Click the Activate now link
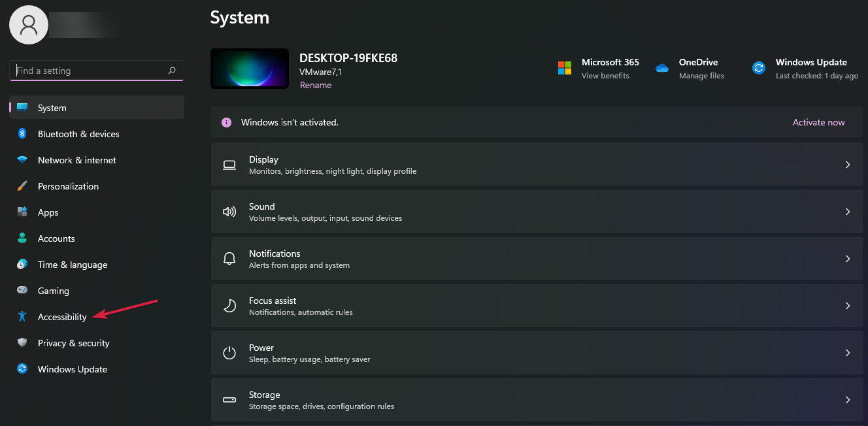This screenshot has width=868, height=426. pos(818,122)
